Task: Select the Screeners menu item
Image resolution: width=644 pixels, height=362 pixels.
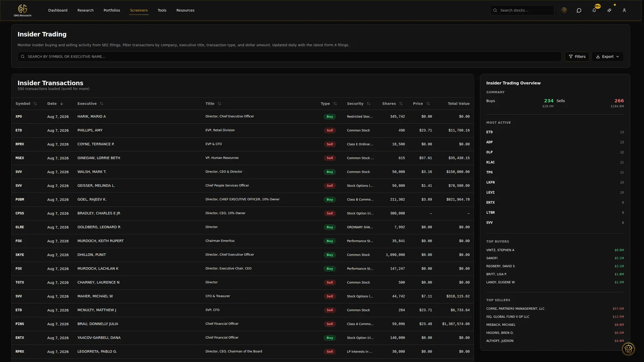Action: point(139,10)
